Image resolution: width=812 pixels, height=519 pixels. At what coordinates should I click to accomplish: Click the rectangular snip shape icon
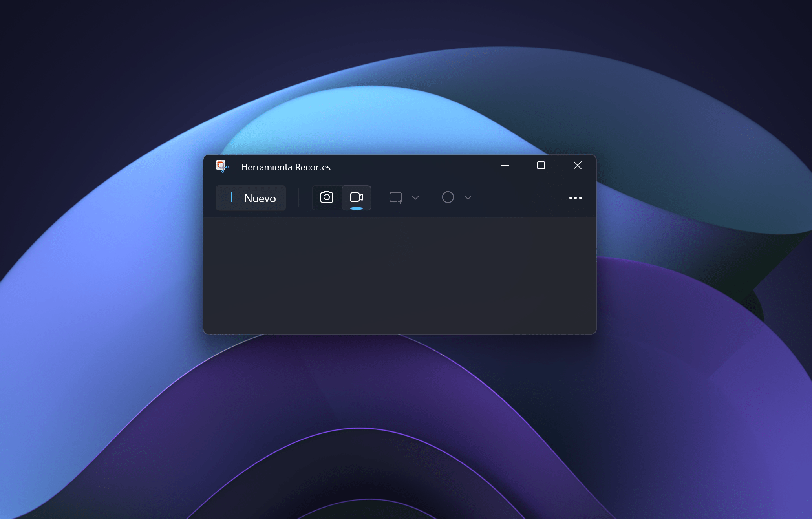(x=395, y=197)
